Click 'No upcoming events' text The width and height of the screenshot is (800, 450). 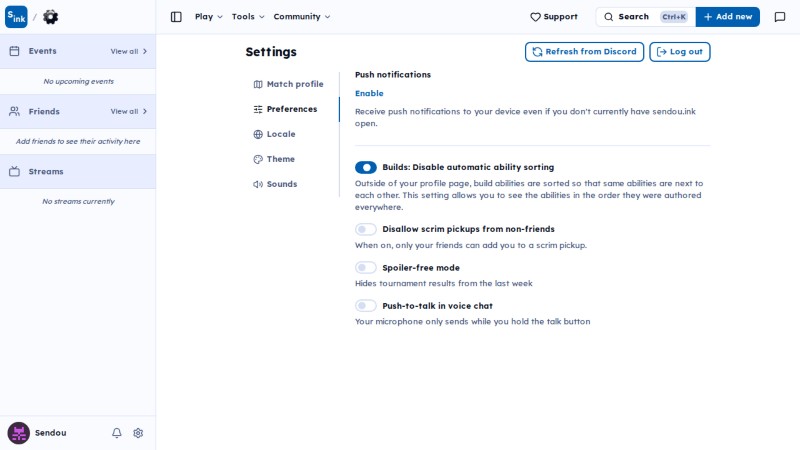[79, 81]
